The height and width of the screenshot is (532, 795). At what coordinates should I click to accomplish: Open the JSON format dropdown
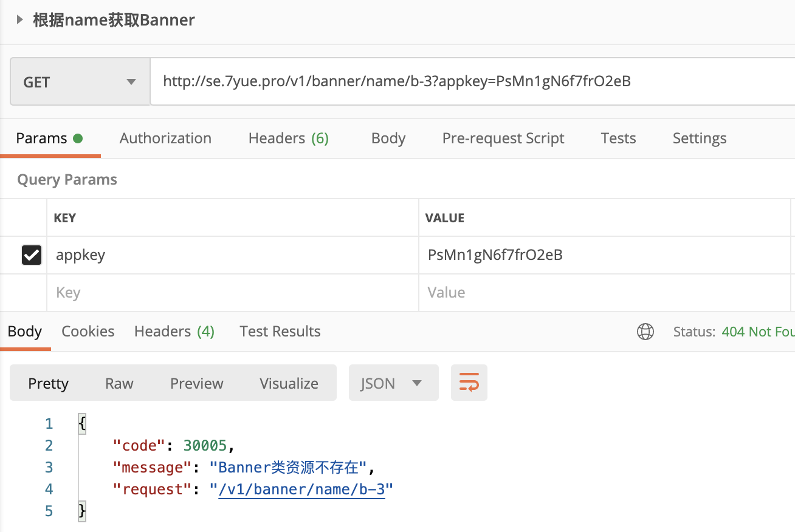click(x=394, y=383)
